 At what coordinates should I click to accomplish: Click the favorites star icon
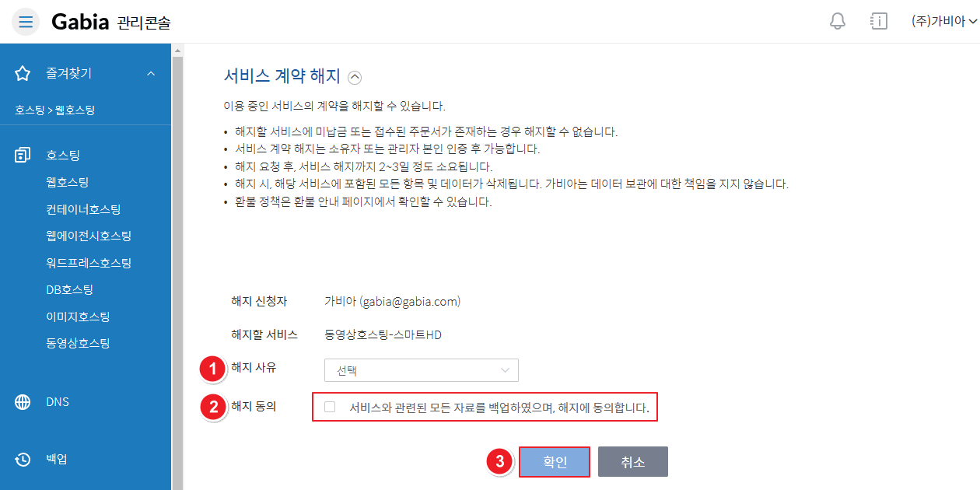(x=23, y=74)
